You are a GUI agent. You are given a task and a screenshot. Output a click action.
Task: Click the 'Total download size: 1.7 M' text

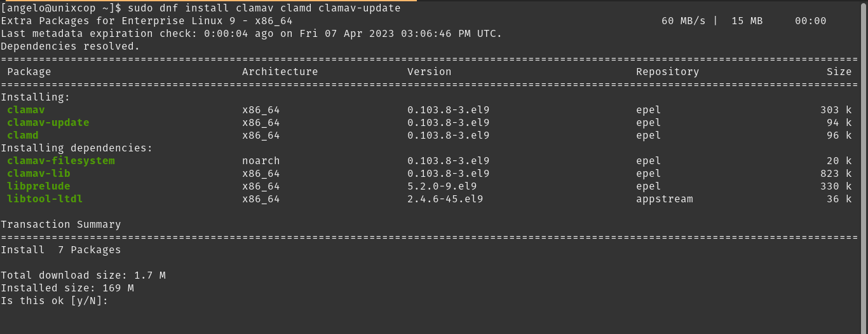[x=83, y=275]
